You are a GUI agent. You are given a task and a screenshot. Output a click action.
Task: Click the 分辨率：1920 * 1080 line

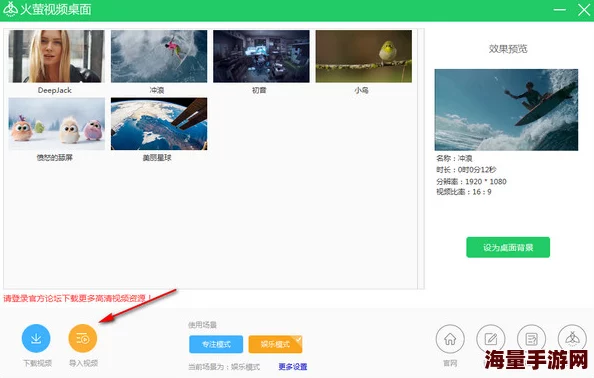471,181
